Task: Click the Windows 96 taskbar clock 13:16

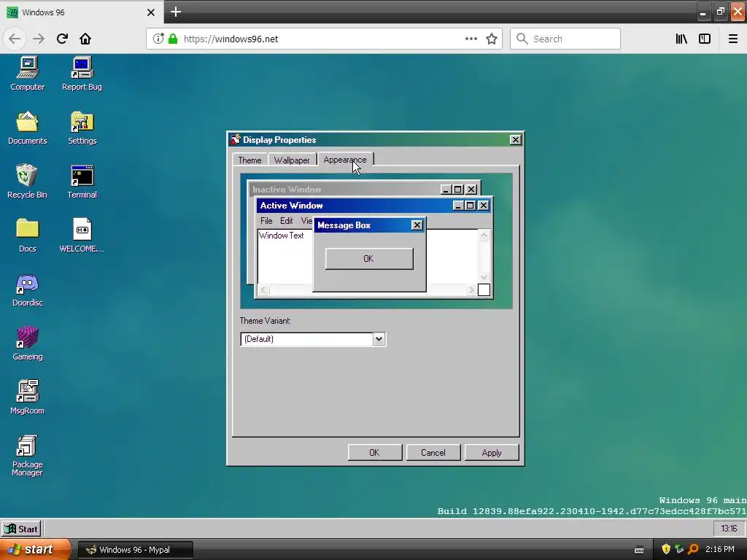Action: click(x=729, y=529)
